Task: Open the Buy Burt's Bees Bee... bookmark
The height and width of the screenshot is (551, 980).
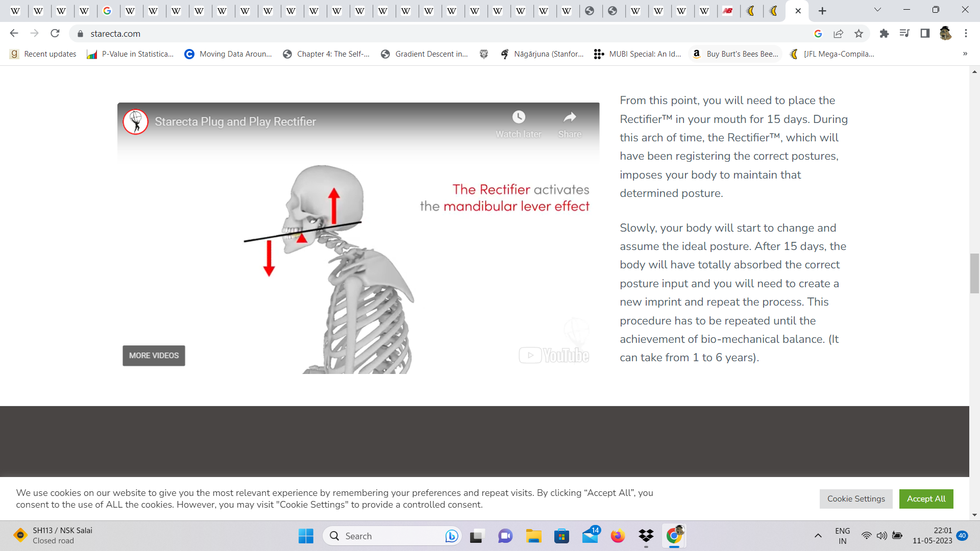Action: [736, 54]
